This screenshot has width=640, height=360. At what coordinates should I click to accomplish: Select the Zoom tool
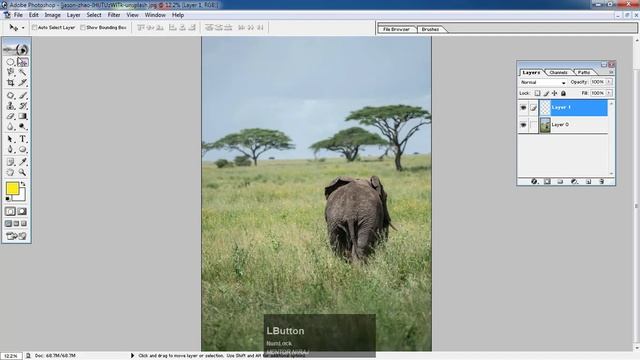[22, 172]
